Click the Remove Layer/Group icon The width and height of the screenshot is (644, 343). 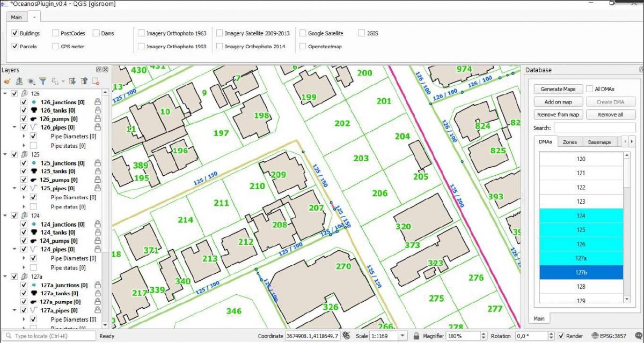point(96,81)
